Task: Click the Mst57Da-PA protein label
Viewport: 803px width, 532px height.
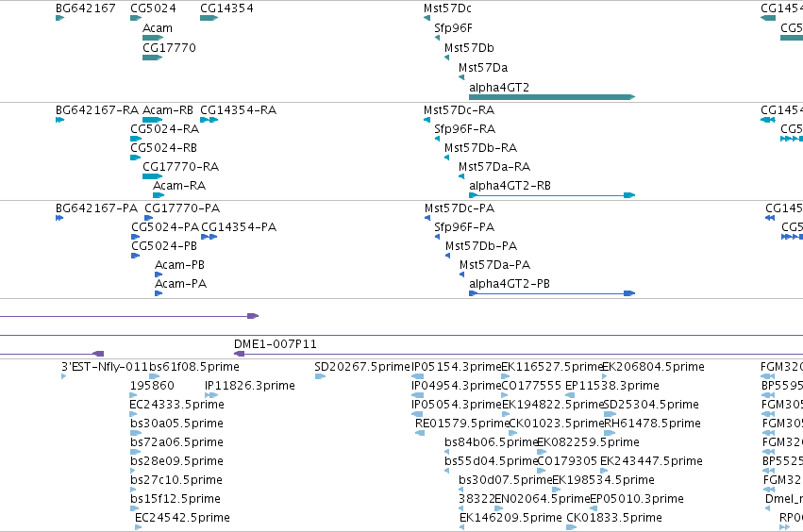Action: (494, 265)
